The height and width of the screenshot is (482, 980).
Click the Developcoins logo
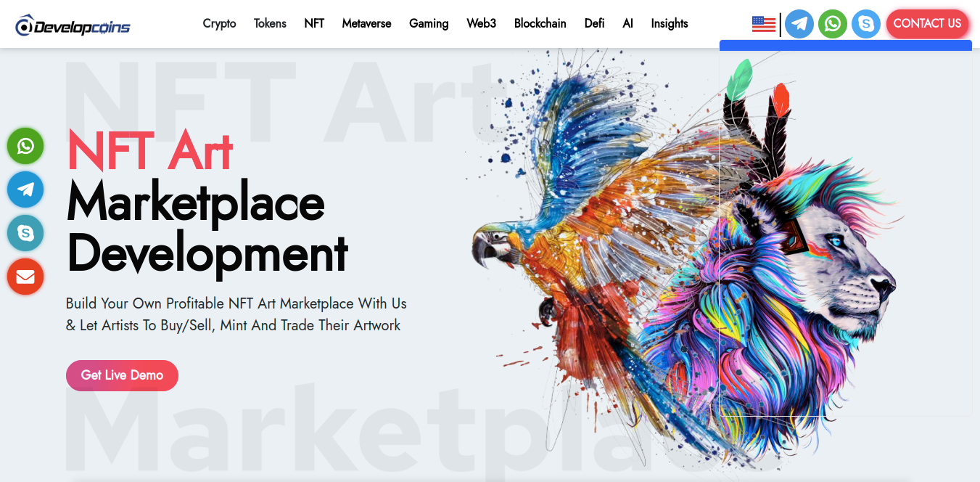(x=73, y=25)
